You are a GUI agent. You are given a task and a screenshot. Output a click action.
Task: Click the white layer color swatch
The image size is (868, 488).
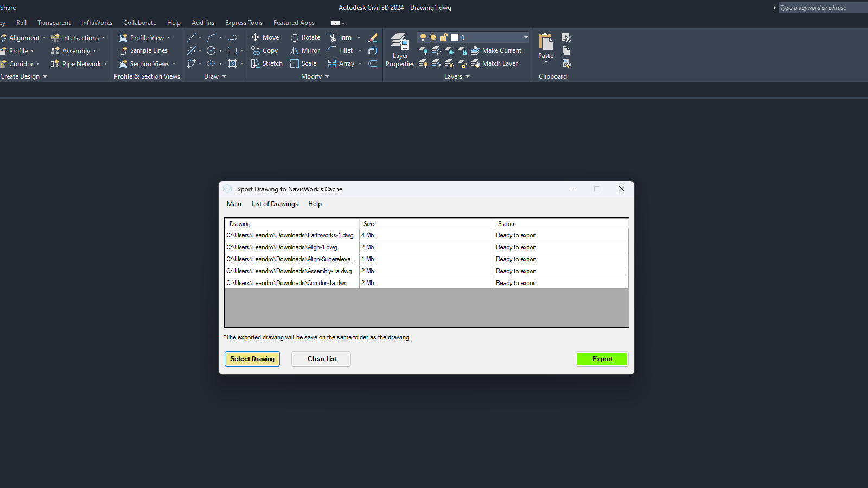point(455,37)
